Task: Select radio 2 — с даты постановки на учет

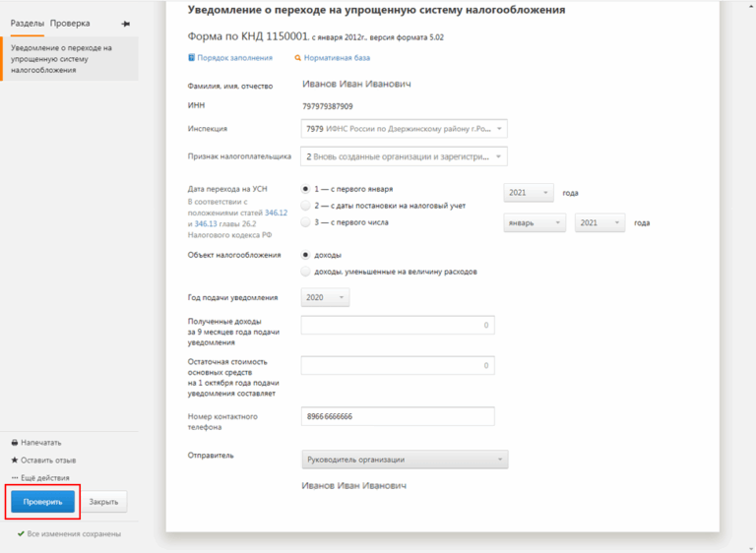Action: 305,206
